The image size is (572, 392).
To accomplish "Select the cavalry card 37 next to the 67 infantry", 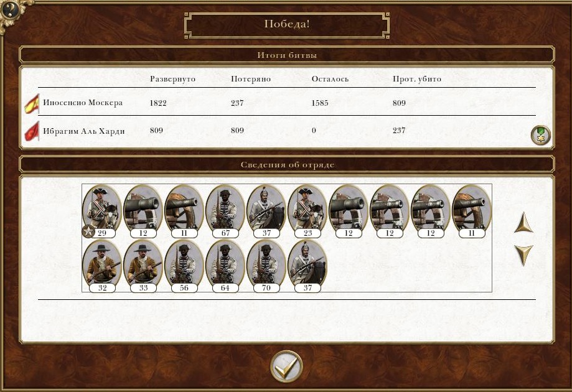I will (266, 211).
